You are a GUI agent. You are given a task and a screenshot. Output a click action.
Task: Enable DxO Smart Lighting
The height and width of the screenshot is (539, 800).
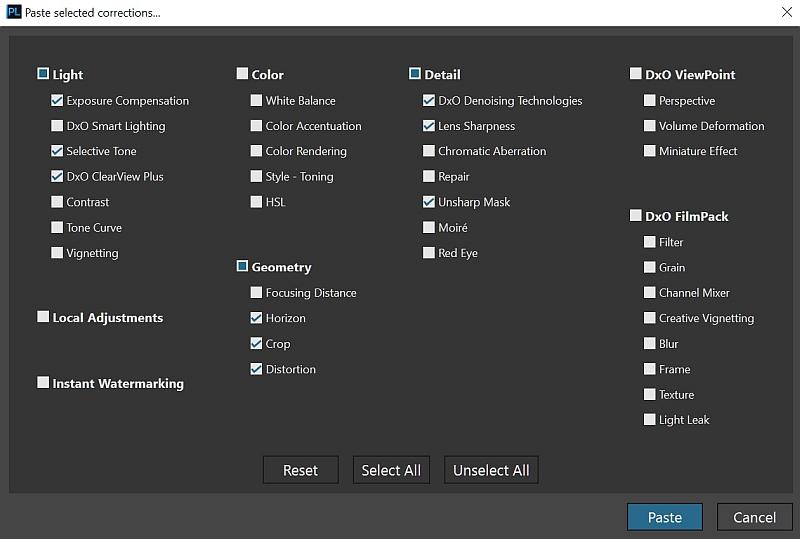click(x=57, y=126)
